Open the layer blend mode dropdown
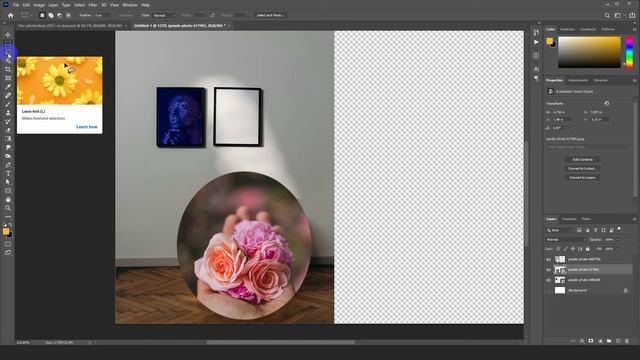The image size is (640, 360). coord(566,240)
